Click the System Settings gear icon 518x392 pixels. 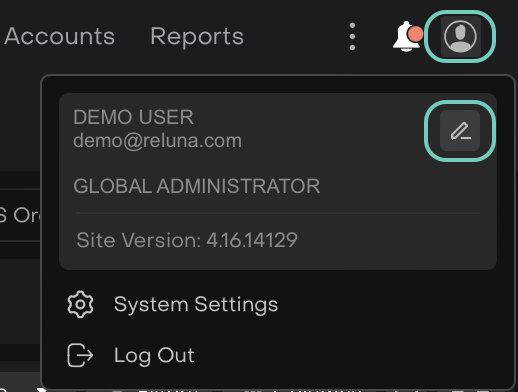80,304
